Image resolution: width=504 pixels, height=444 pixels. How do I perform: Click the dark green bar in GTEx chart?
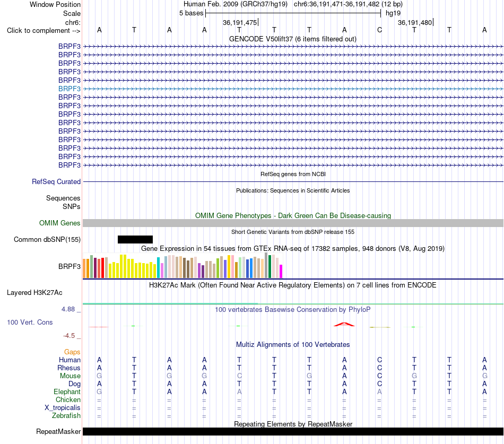pyautogui.click(x=270, y=266)
